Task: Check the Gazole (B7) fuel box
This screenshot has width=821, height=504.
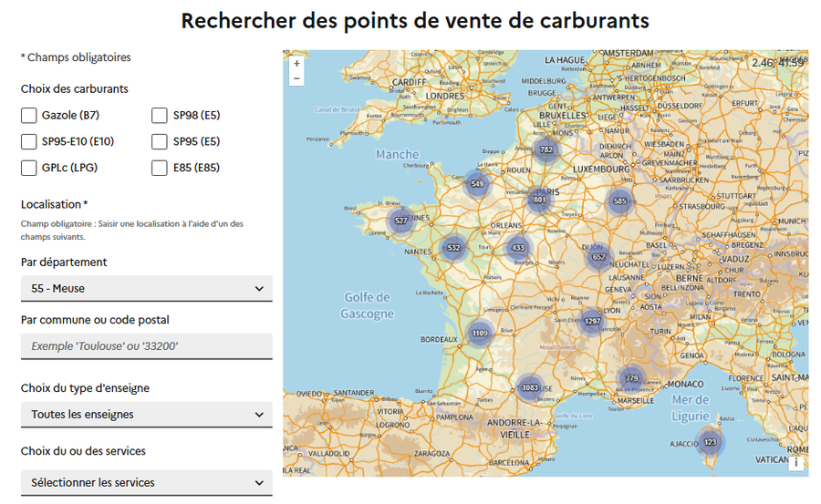Action: click(x=29, y=115)
